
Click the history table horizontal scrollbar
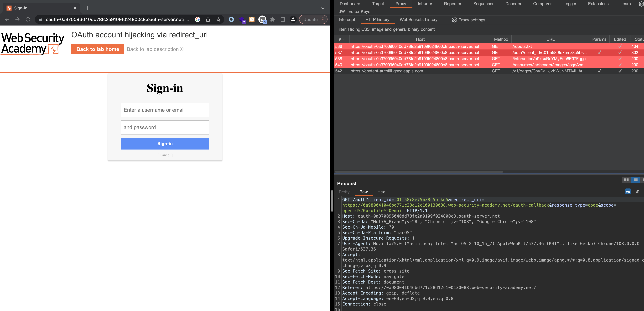pos(419,172)
